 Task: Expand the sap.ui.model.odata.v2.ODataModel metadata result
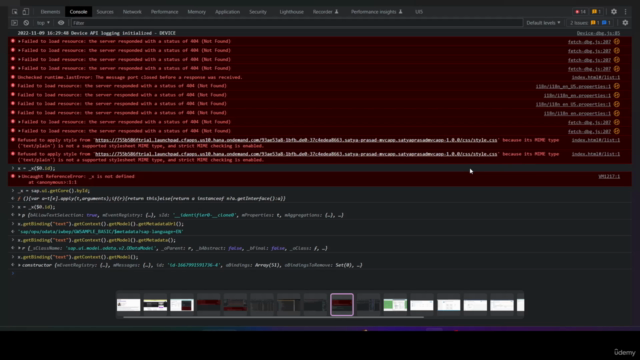click(19, 248)
